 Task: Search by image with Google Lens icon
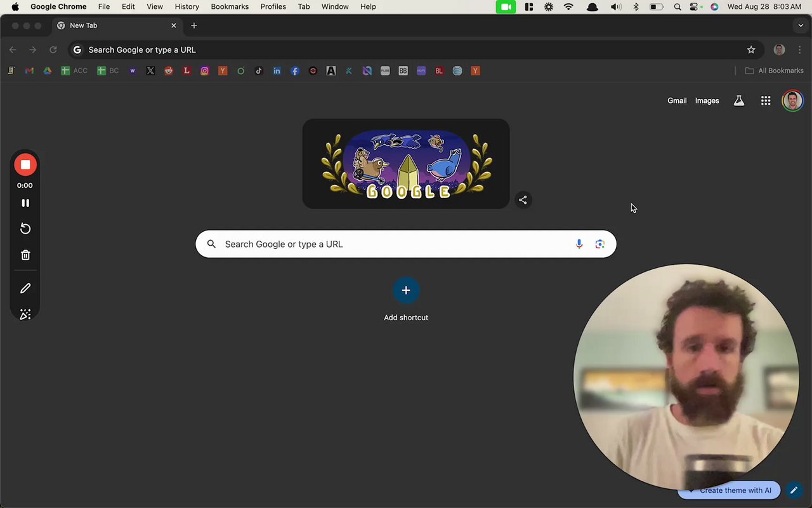point(600,244)
